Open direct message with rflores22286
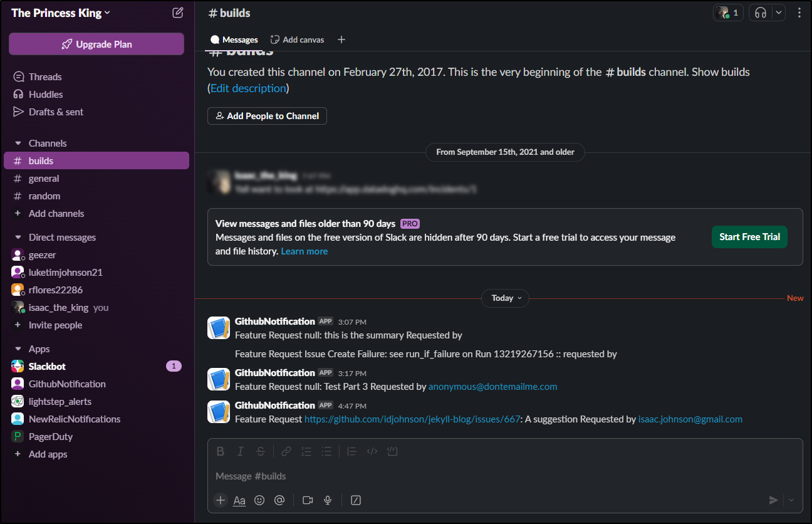This screenshot has width=812, height=524. coord(96,290)
